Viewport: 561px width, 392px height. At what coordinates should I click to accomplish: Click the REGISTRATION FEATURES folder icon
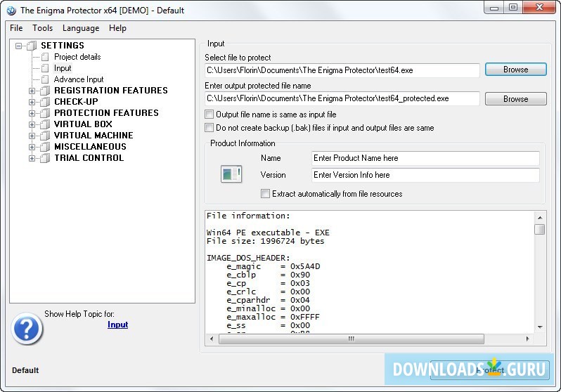pyautogui.click(x=45, y=91)
